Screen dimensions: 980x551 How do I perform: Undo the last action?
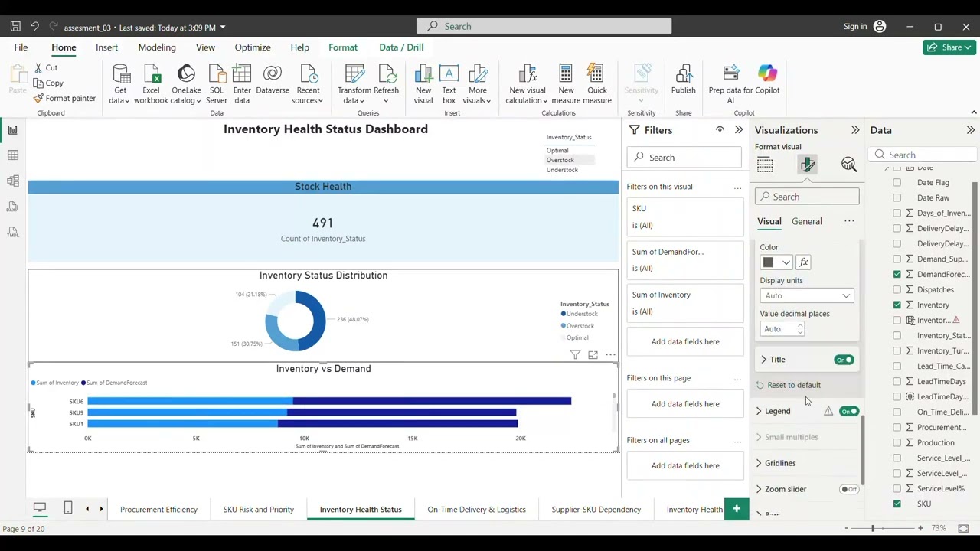(x=34, y=27)
